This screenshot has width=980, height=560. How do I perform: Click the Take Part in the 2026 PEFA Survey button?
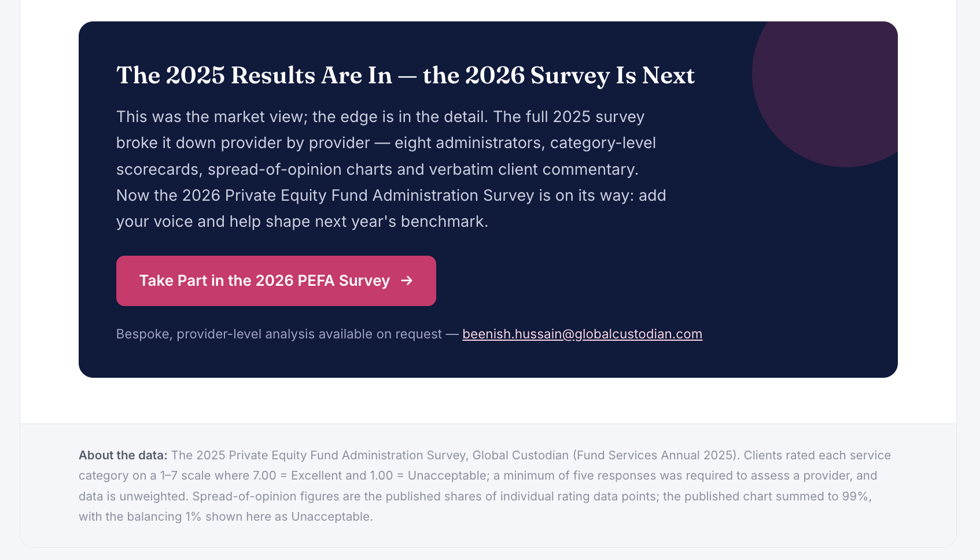[276, 281]
